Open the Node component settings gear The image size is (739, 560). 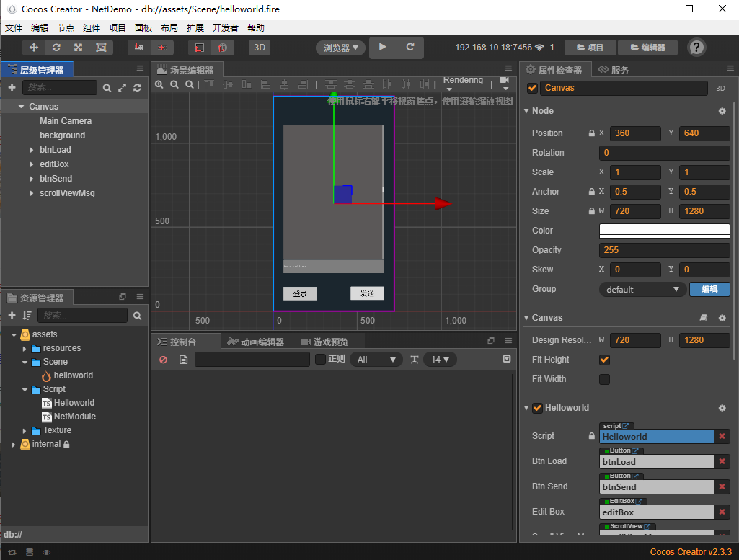coord(721,110)
